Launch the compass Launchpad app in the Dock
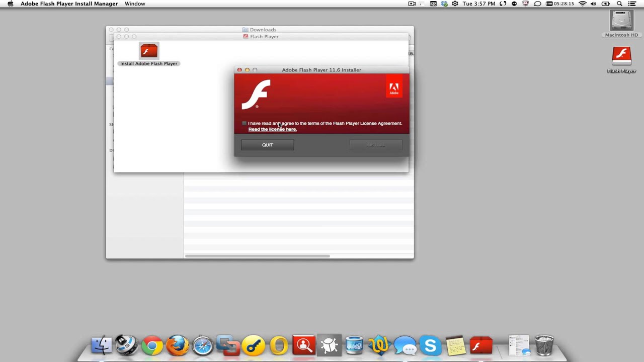This screenshot has width=644, height=362. (x=126, y=345)
